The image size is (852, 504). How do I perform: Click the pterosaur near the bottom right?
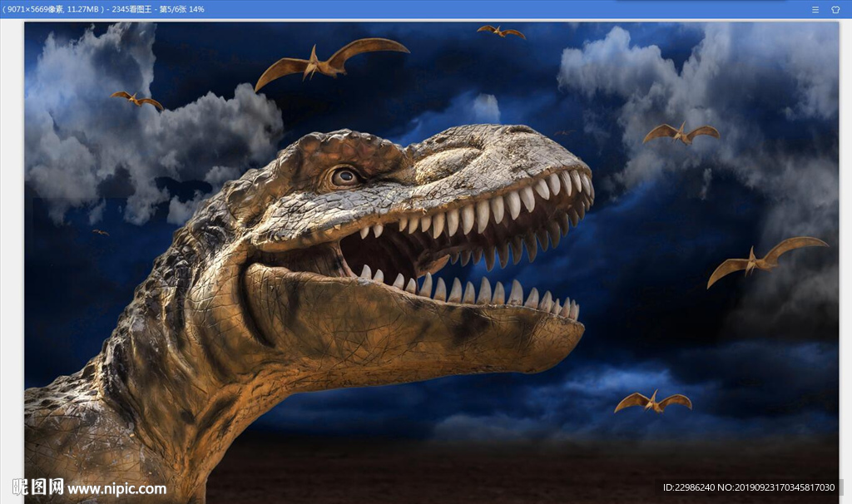[x=653, y=402]
